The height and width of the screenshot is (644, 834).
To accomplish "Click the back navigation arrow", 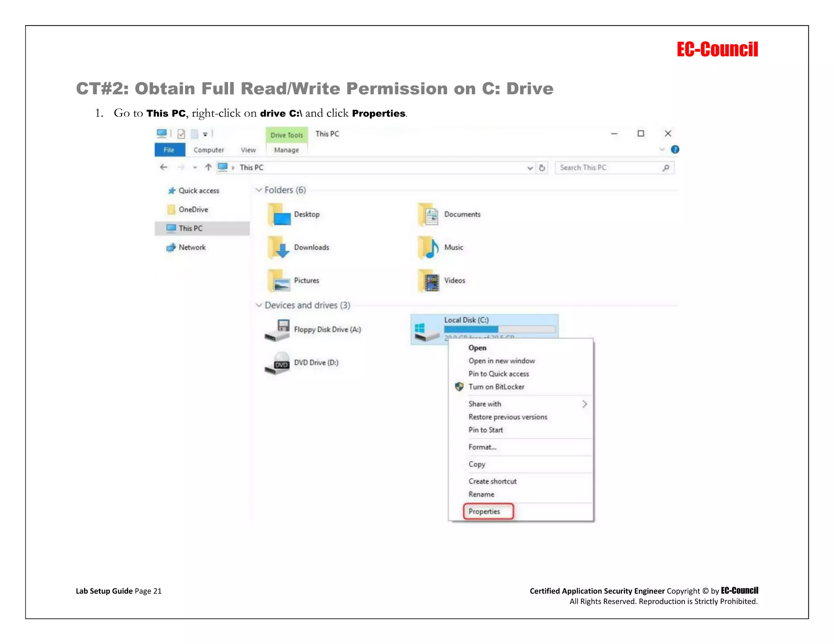I will click(x=164, y=167).
